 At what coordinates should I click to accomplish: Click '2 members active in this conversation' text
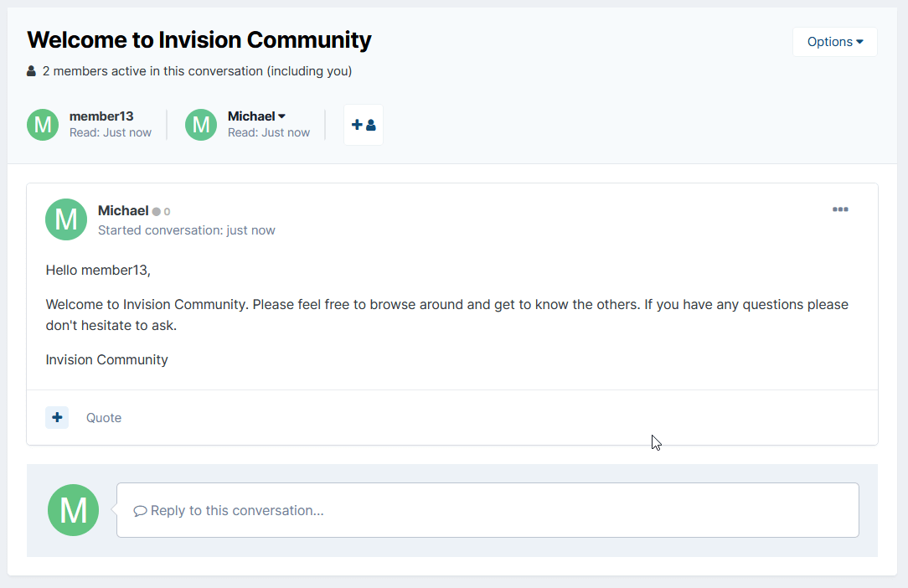pos(197,70)
